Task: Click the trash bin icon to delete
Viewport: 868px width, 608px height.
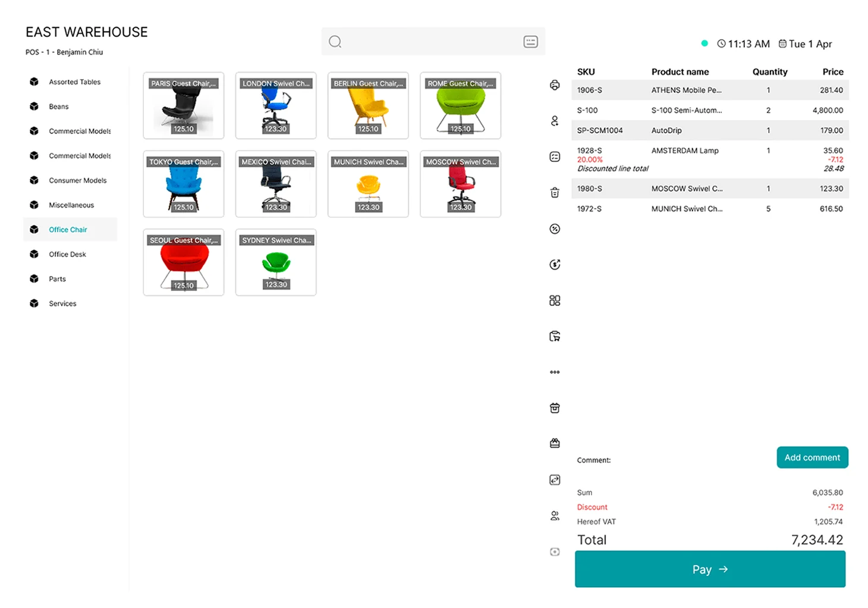Action: click(x=555, y=192)
